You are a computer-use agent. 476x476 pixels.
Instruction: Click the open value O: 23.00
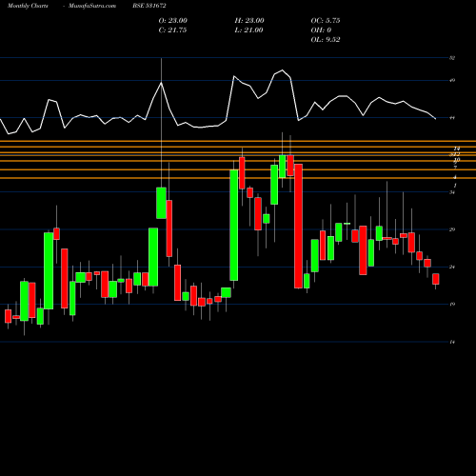click(x=173, y=21)
